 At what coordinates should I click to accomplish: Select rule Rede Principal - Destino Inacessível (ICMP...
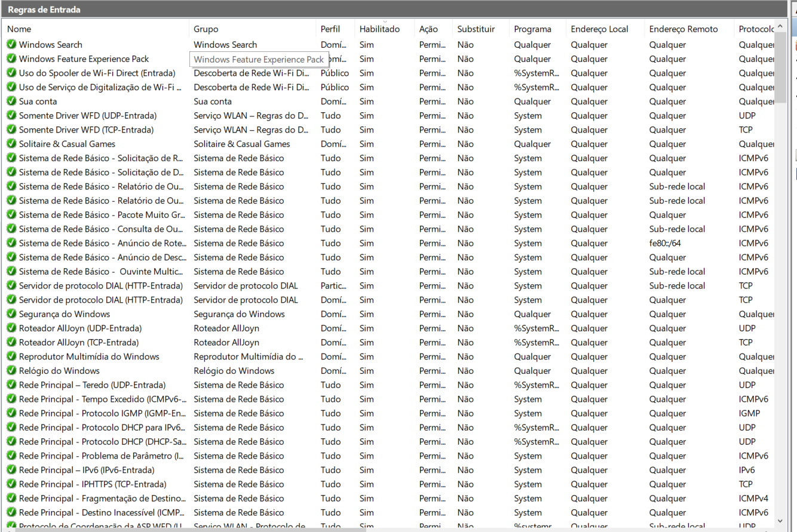[x=102, y=513]
